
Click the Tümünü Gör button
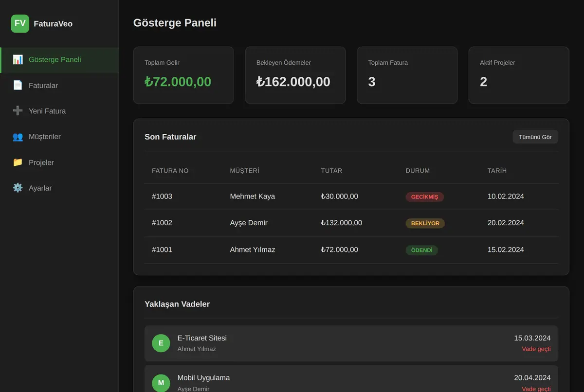(535, 137)
